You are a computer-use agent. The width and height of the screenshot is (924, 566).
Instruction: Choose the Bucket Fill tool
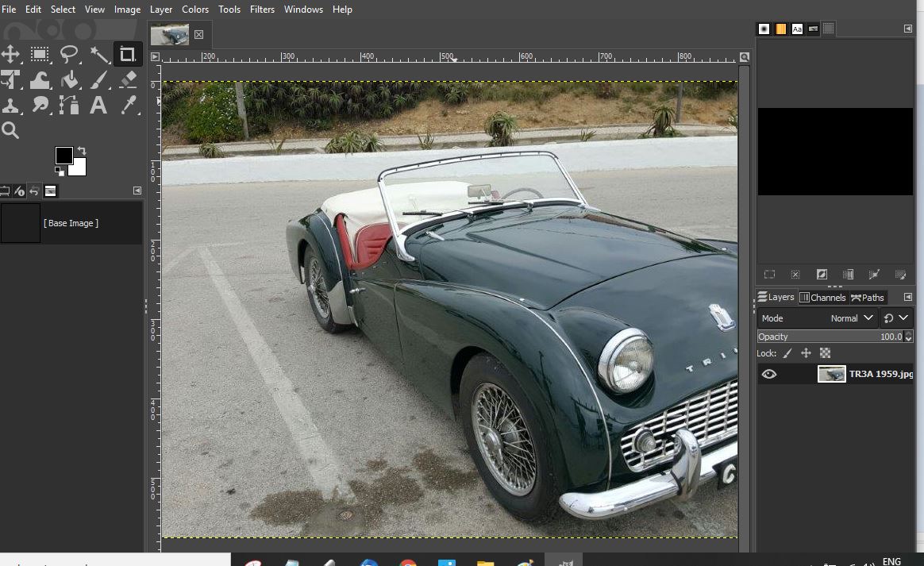pyautogui.click(x=70, y=79)
